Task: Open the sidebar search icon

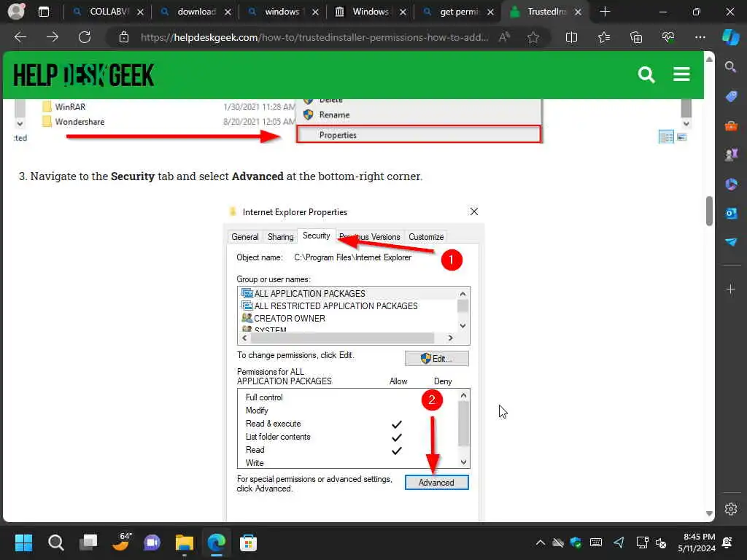Action: point(730,66)
